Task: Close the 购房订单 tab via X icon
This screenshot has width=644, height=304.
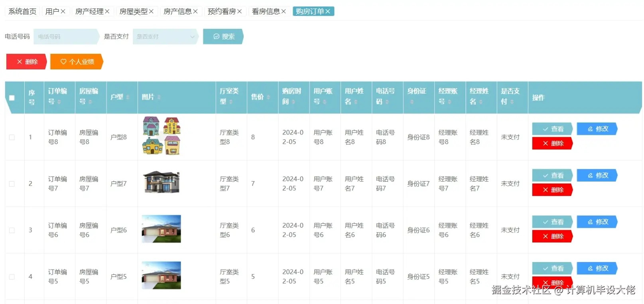Action: [x=327, y=12]
